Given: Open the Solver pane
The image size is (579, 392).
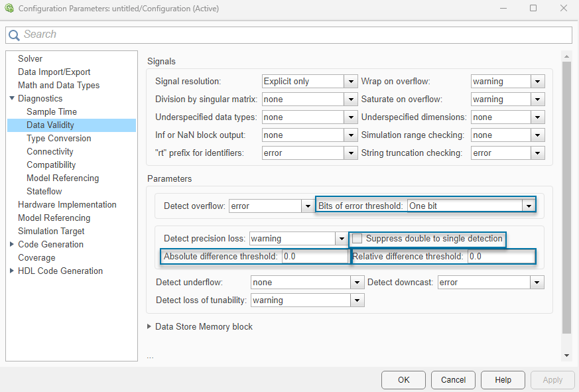Looking at the screenshot, I should (30, 58).
